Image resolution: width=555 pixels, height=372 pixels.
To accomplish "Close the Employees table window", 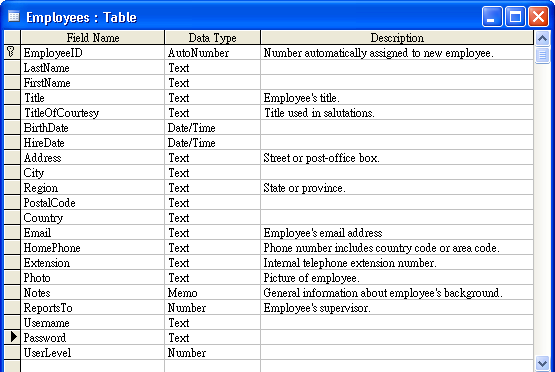I will [538, 17].
